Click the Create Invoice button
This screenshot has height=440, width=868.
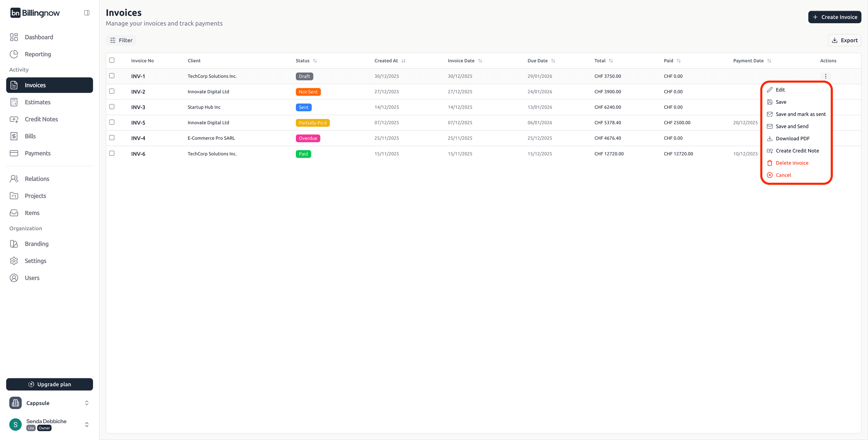(x=835, y=17)
